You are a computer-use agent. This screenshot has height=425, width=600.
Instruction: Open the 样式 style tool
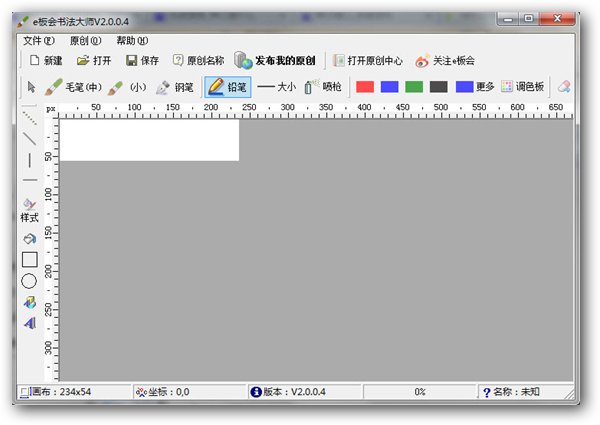[29, 210]
